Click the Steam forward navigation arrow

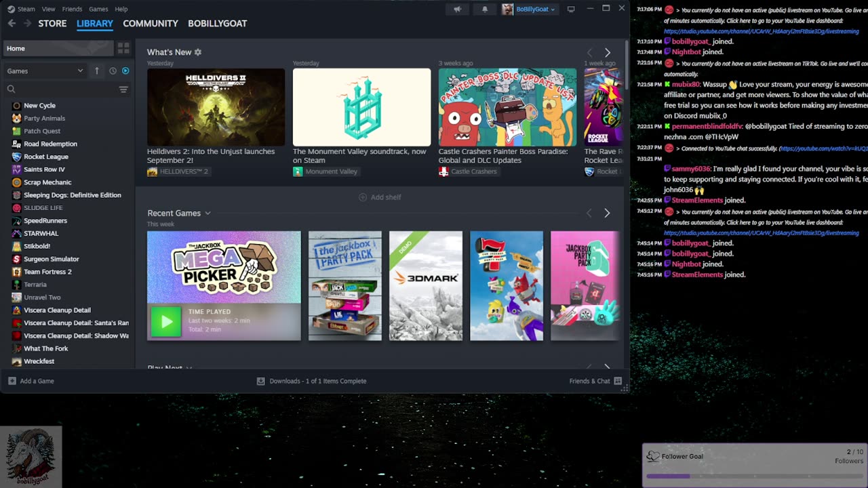click(x=27, y=23)
